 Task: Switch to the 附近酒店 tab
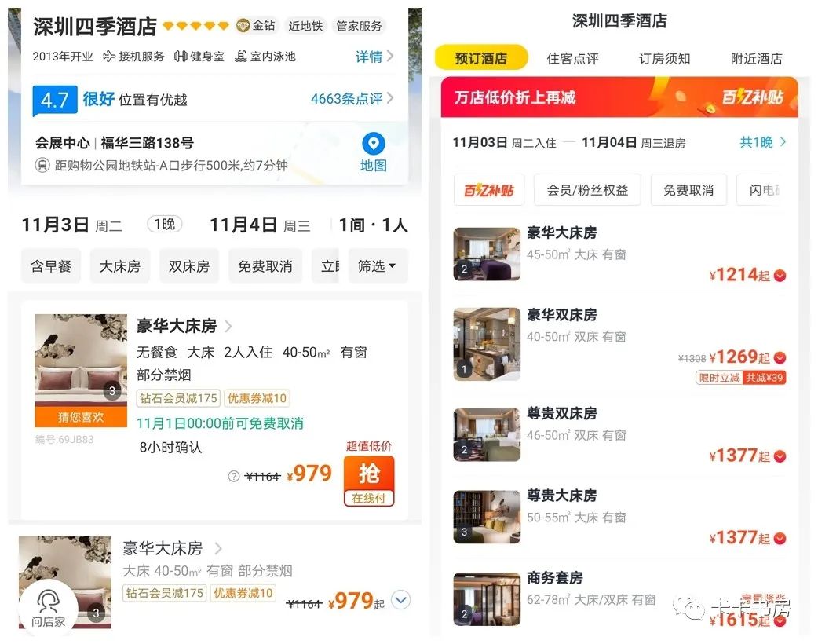(x=757, y=58)
